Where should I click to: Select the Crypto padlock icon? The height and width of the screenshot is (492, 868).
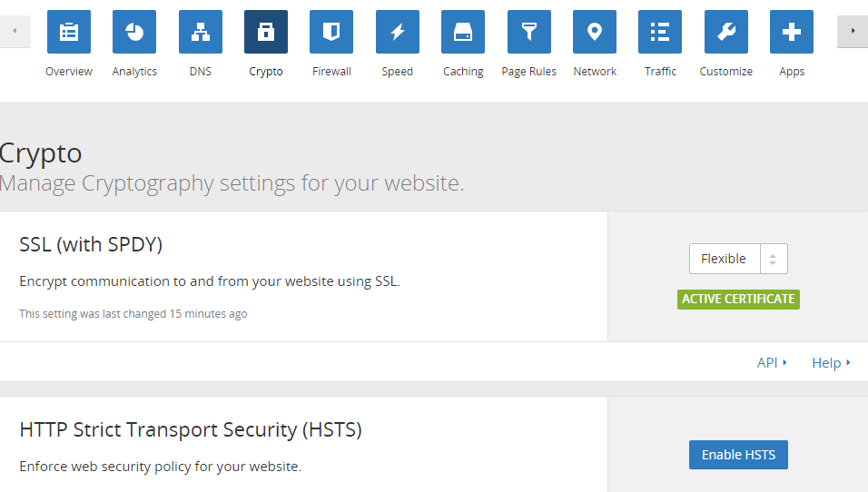[x=266, y=33]
